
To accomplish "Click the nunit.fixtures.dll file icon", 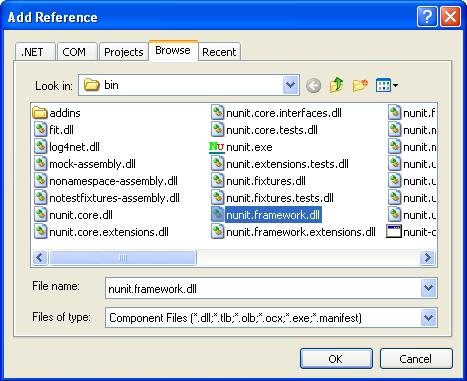I will click(x=217, y=181).
